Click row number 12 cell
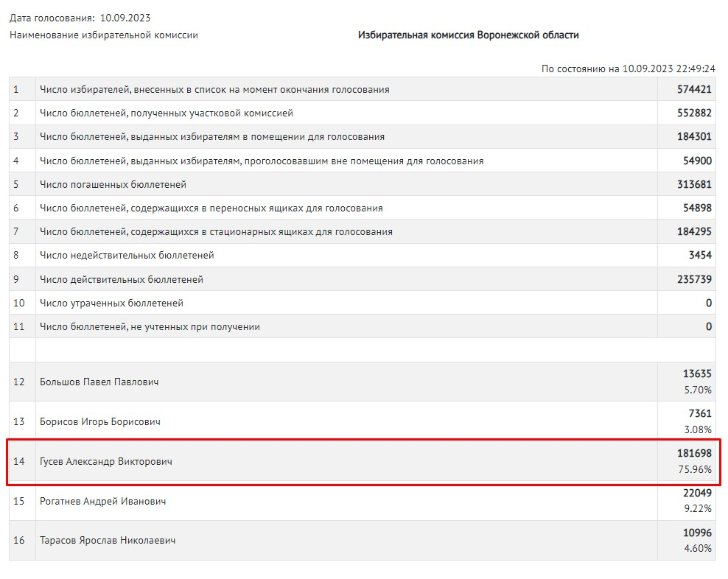Viewport: 728px width, 579px height. pyautogui.click(x=22, y=382)
